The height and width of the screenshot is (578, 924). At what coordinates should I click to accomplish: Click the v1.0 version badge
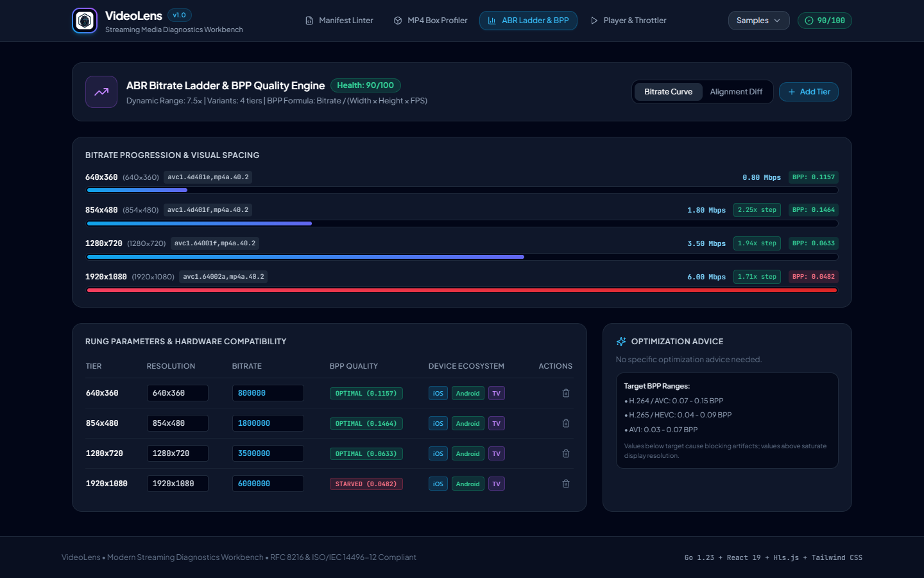(x=180, y=15)
